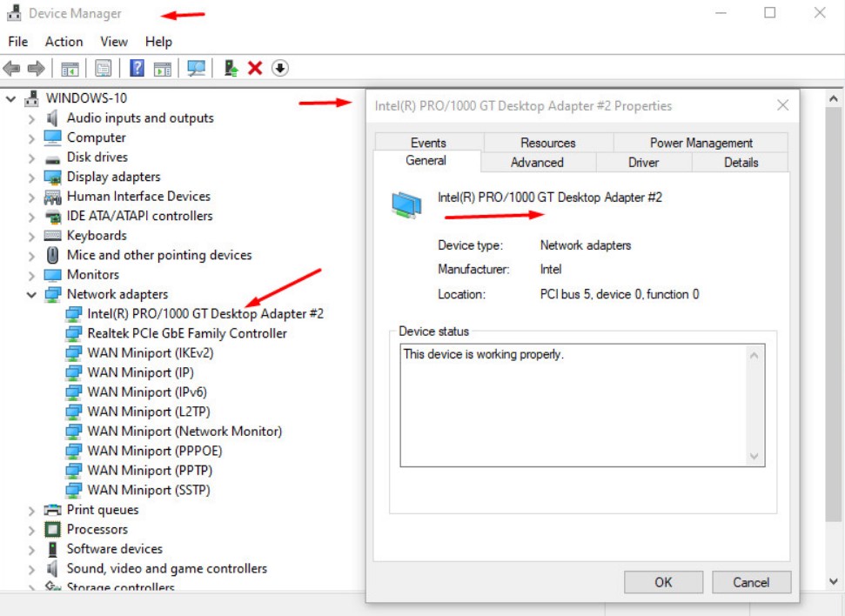Click the blue Help question mark icon

click(137, 69)
